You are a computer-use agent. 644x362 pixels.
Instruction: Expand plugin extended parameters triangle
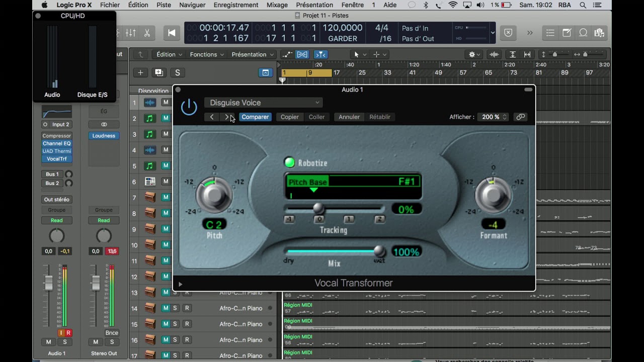pos(180,284)
